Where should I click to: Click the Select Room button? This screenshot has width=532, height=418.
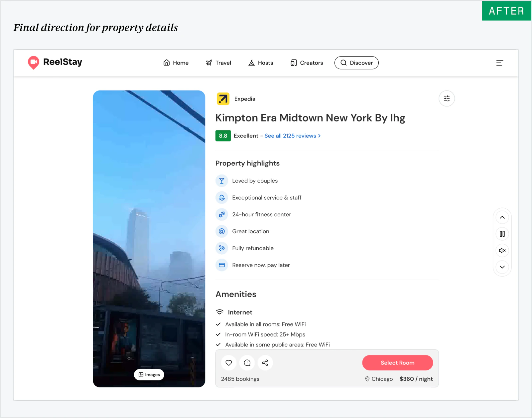tap(398, 363)
